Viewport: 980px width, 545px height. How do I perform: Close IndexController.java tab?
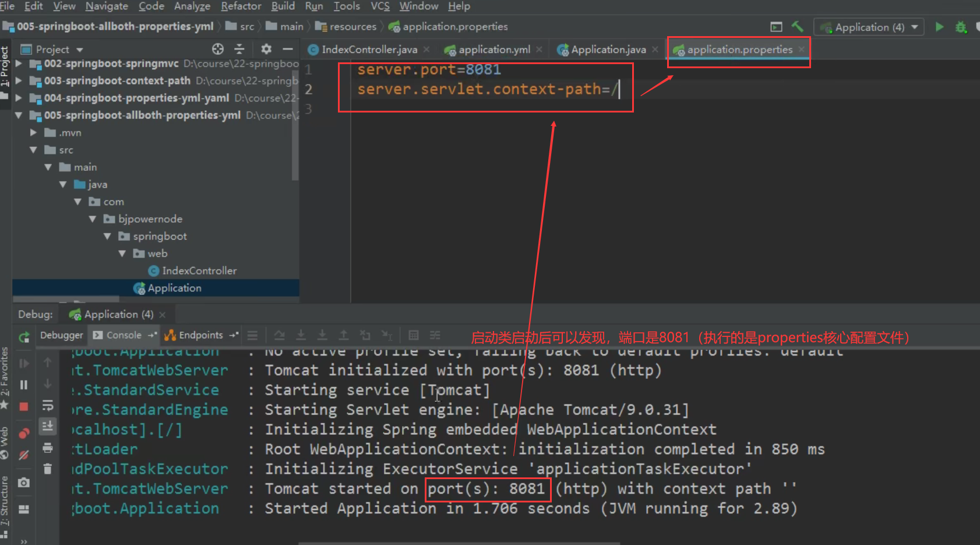pyautogui.click(x=426, y=50)
